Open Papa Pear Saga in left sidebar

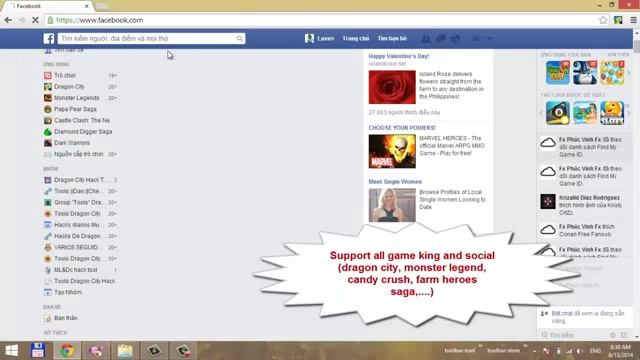point(75,109)
